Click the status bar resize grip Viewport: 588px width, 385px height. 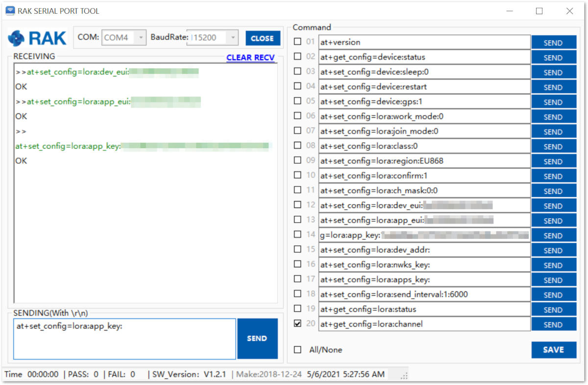coord(404,376)
